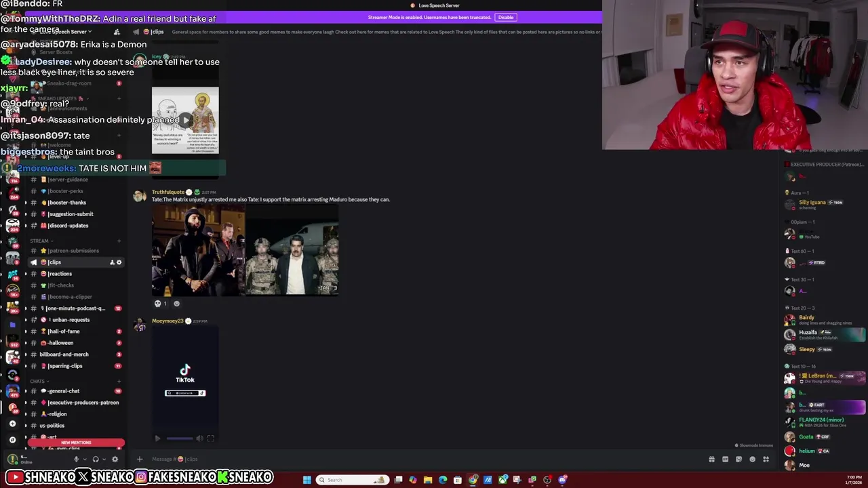Expand the microphone input options arrow

tap(83, 460)
